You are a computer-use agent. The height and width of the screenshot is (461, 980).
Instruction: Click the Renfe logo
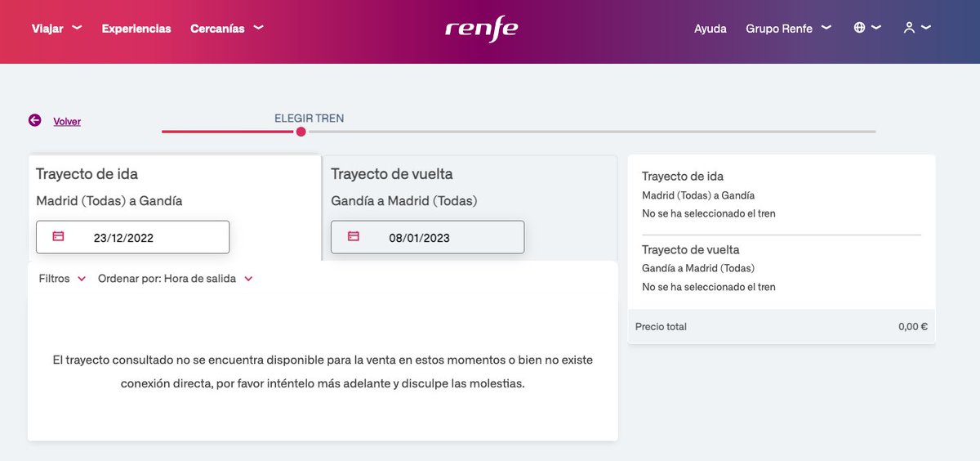pos(481,28)
